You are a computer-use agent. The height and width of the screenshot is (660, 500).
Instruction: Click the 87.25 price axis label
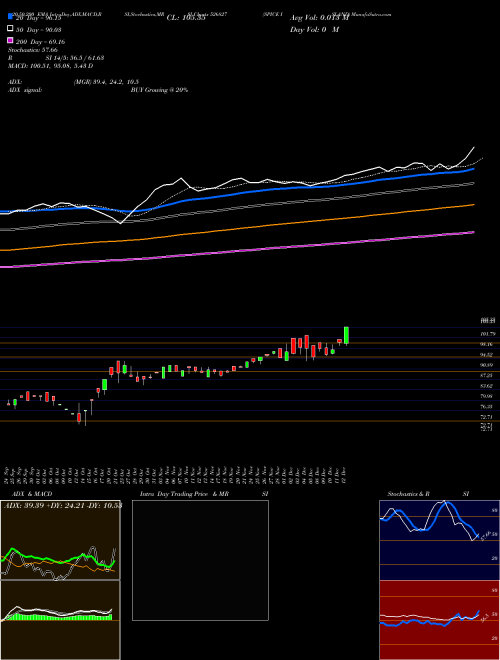click(x=489, y=375)
